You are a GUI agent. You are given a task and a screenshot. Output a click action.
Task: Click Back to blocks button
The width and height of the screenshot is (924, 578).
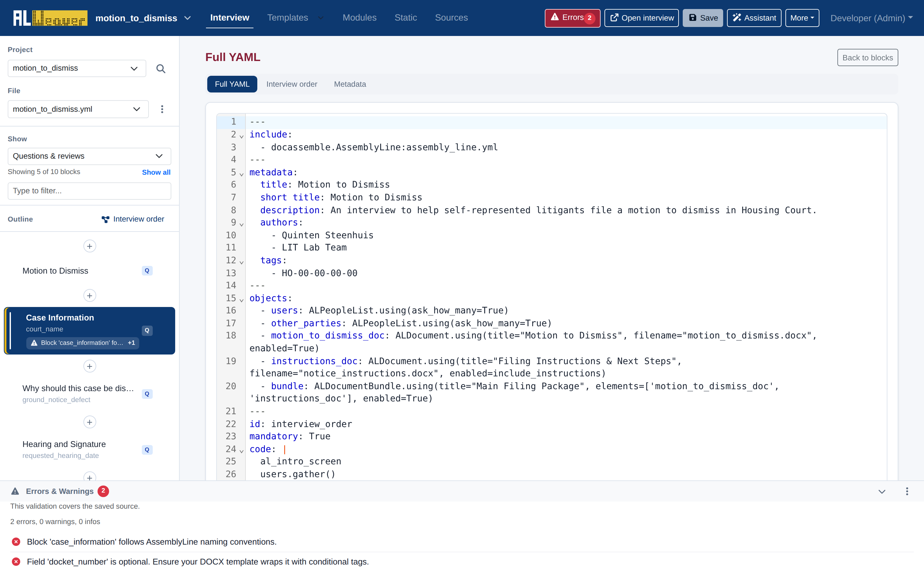(868, 58)
